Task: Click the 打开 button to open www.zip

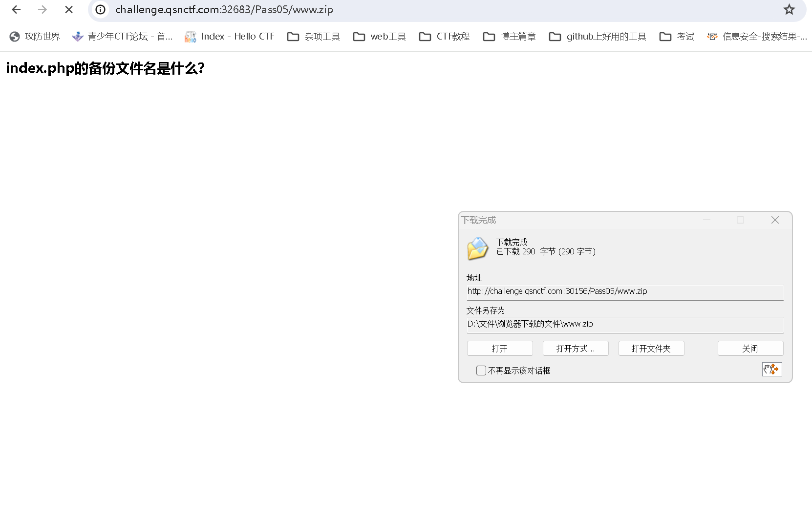Action: (499, 348)
